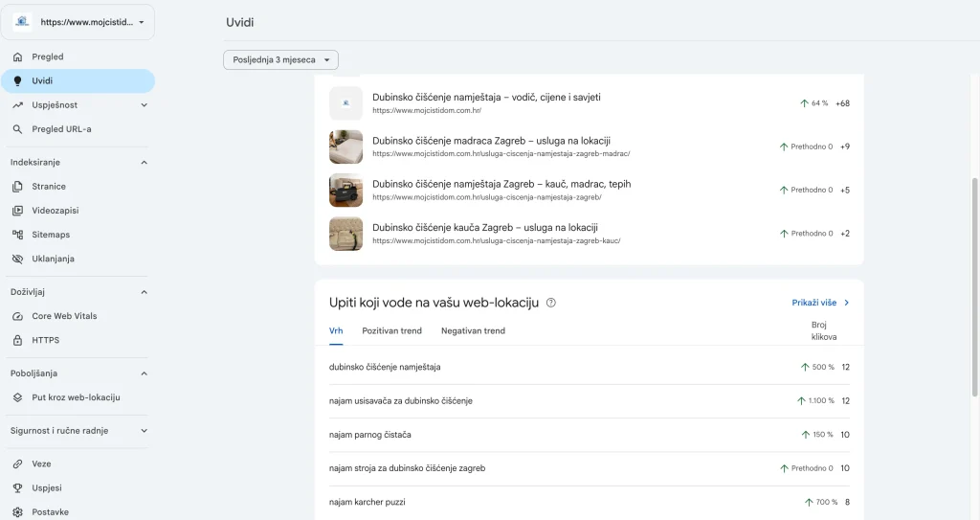Image resolution: width=980 pixels, height=520 pixels.
Task: Switch to the Pozitivan trend tab
Action: pos(391,331)
